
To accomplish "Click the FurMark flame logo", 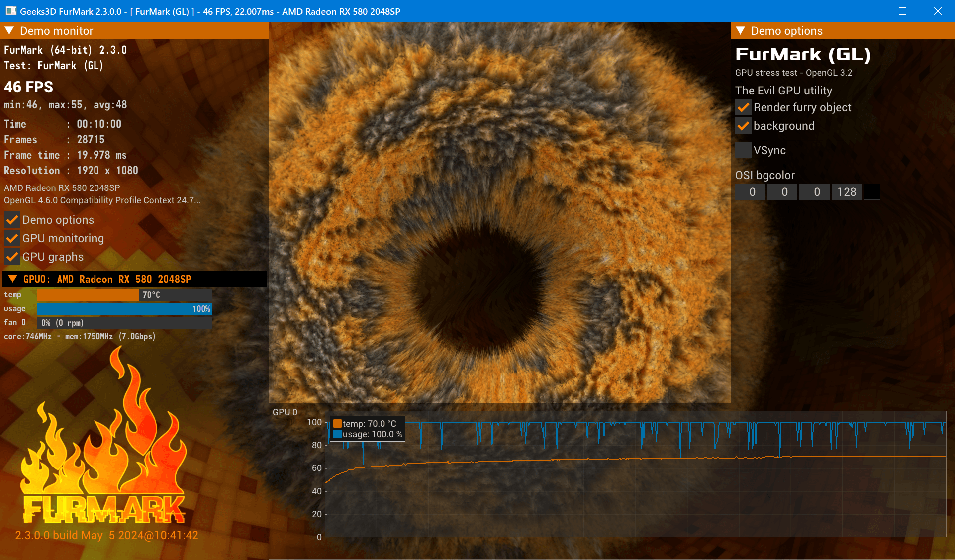I will point(104,436).
